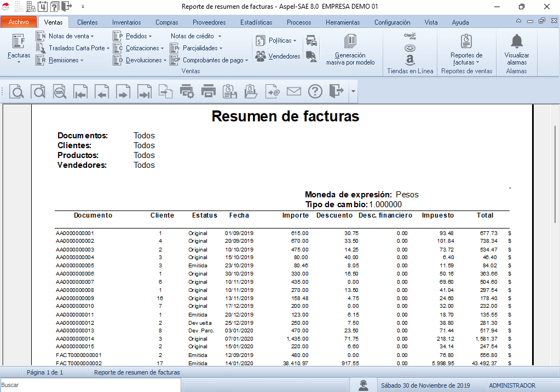The image size is (560, 392).
Task: Open the Amazon online store icon
Action: click(410, 60)
